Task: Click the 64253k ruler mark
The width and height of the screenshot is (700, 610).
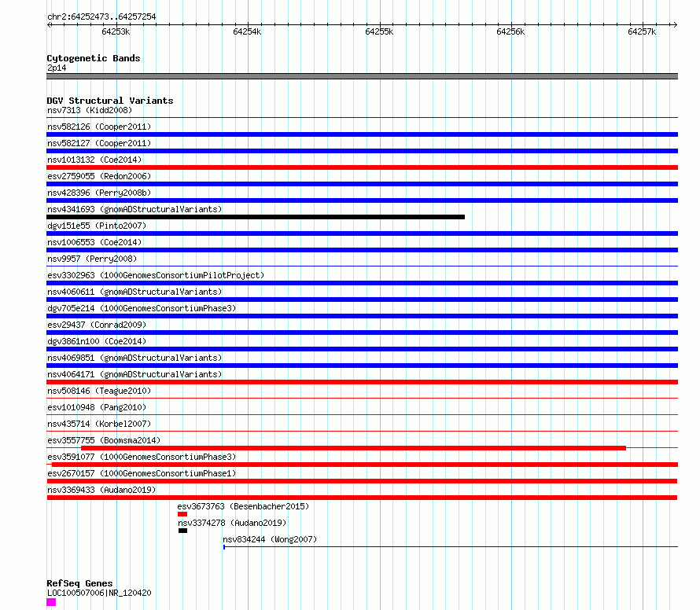Action: pos(116,31)
